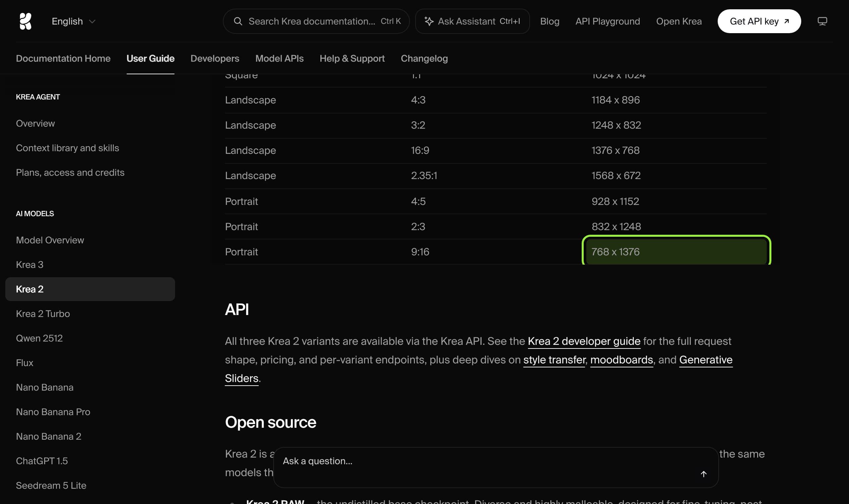Open the moodboards link
Image resolution: width=849 pixels, height=504 pixels.
pyautogui.click(x=621, y=360)
